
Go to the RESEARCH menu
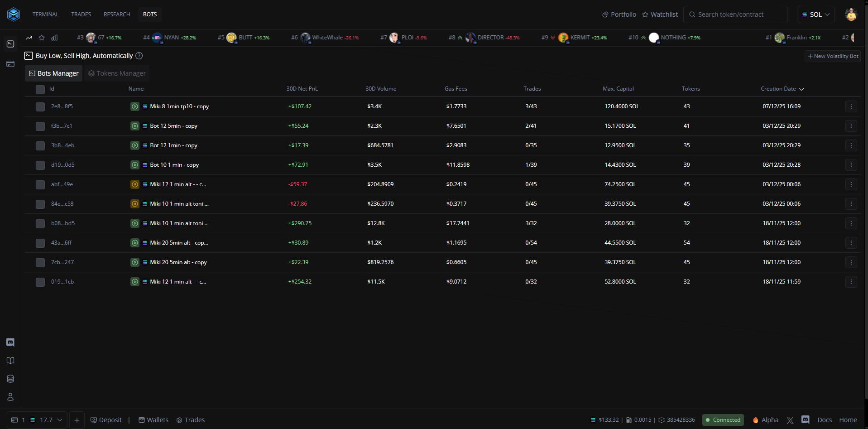pyautogui.click(x=117, y=14)
